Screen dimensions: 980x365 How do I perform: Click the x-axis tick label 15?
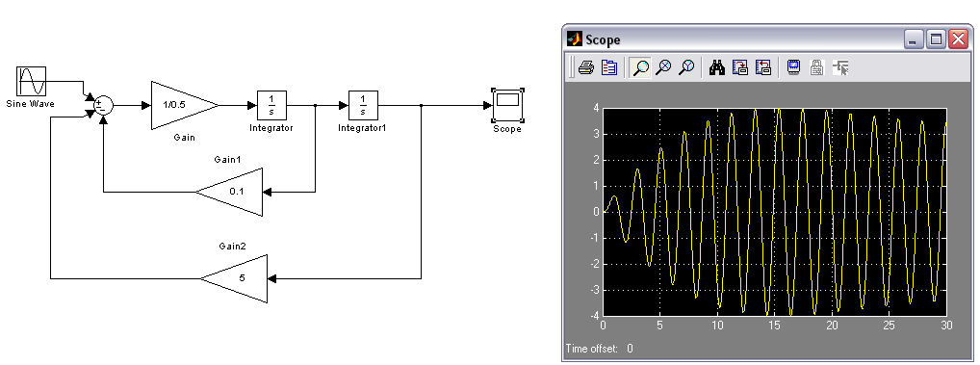[x=775, y=325]
